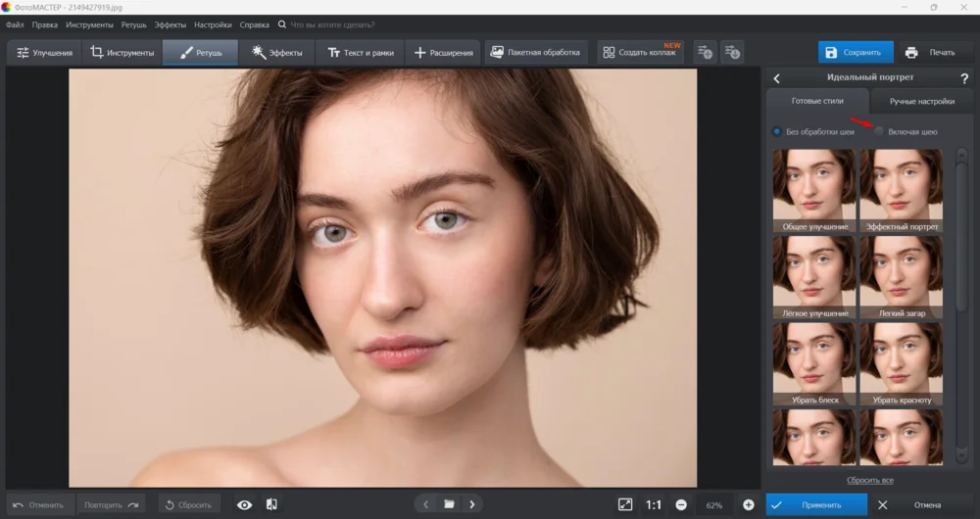Open the 'Эффекты' menu in menu bar
Viewport: 980px width, 519px height.
[170, 24]
